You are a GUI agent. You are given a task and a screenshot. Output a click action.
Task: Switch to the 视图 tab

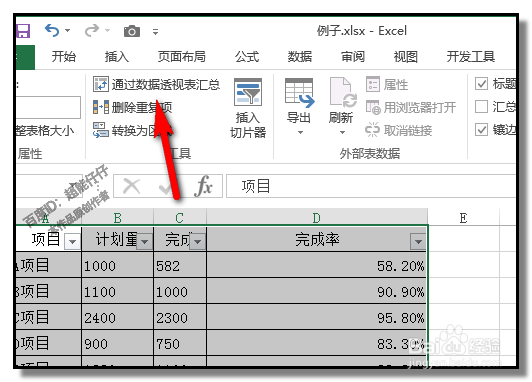(x=405, y=56)
